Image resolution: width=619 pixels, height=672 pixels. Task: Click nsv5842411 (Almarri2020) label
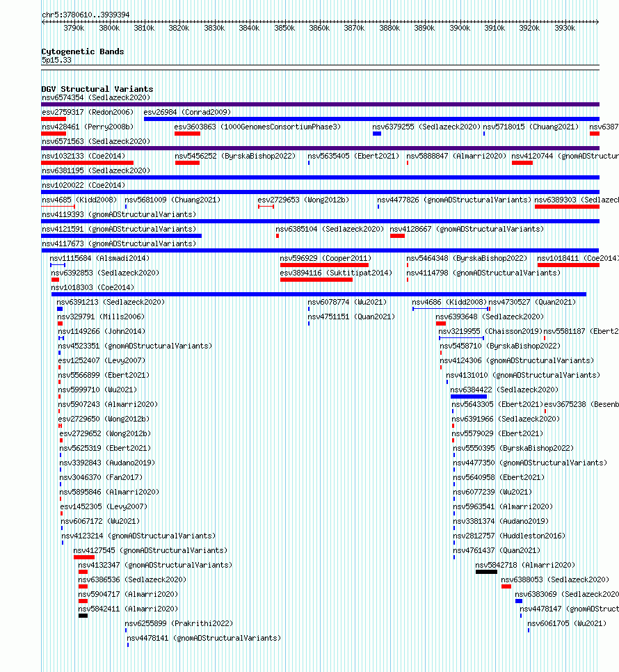(x=128, y=609)
